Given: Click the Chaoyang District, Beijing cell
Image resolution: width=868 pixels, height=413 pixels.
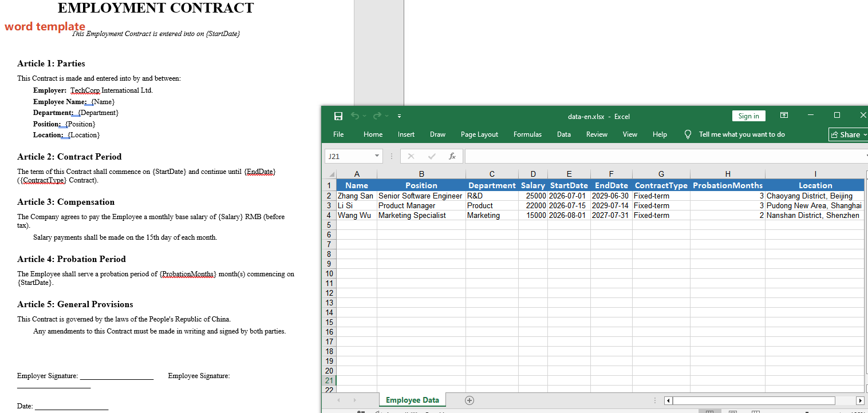Looking at the screenshot, I should tap(815, 196).
